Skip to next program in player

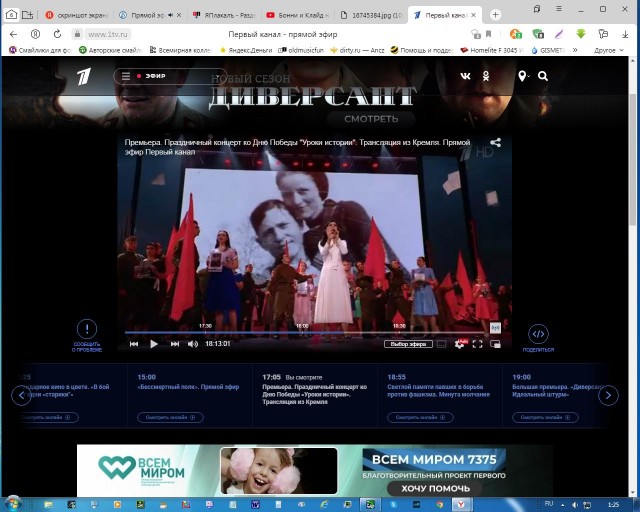[175, 344]
